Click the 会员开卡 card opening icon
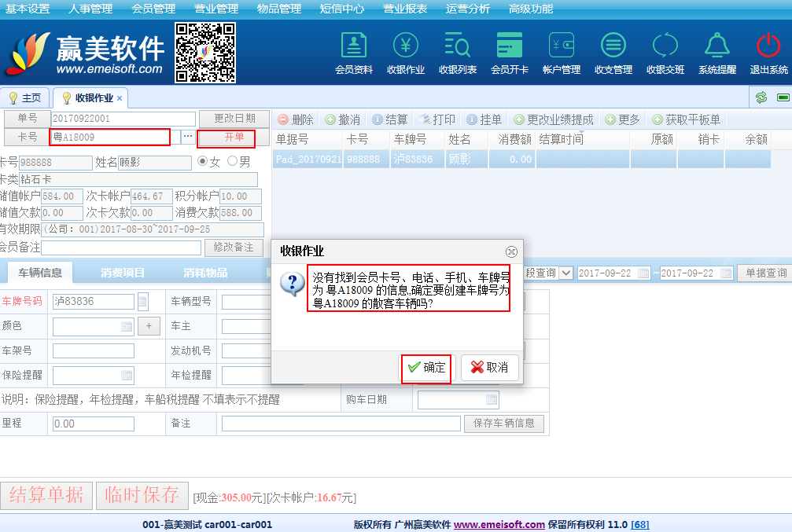Screen dimensions: 792x532 tap(510, 52)
